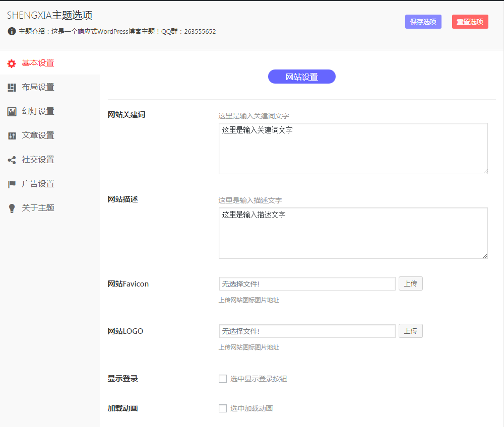
Task: Click the 网站描述 textarea resize handle
Action: pos(485,256)
